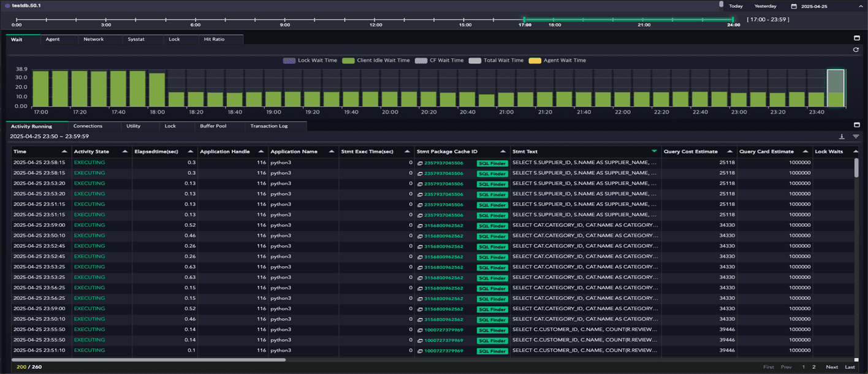Sort by Stmt Exec Time(sec) arrow
The image size is (868, 374).
407,151
